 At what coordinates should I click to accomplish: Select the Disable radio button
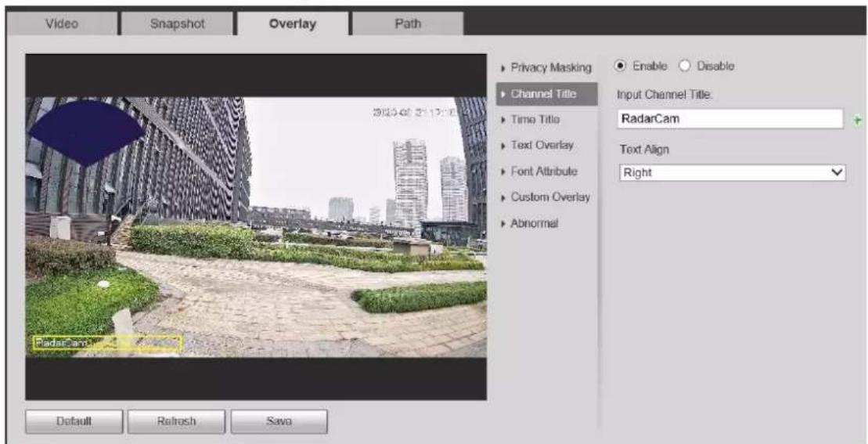pyautogui.click(x=685, y=66)
